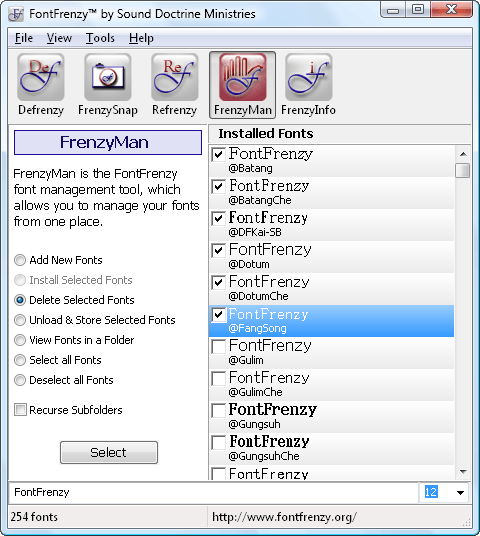Click the FrenzyMan panel heading

pos(108,142)
